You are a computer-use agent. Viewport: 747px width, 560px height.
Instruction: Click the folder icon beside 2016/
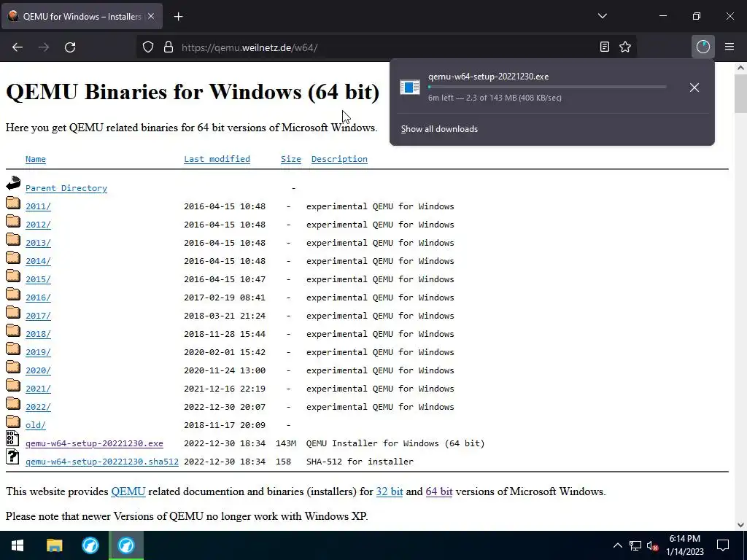13,295
